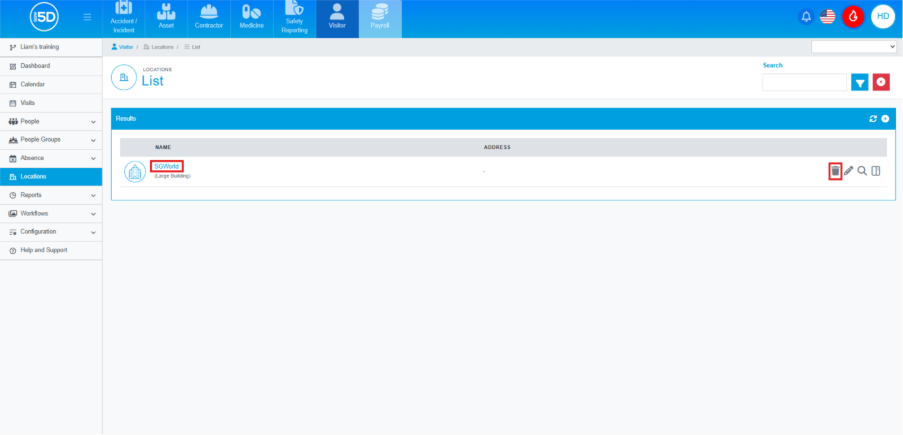Apply search with blue filter button
The image size is (903, 435).
coord(860,82)
